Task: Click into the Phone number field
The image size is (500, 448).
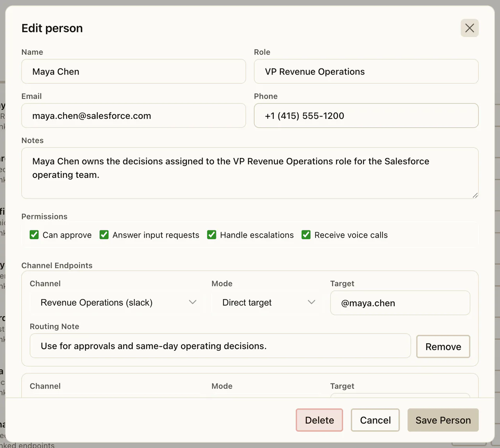Action: tap(366, 116)
